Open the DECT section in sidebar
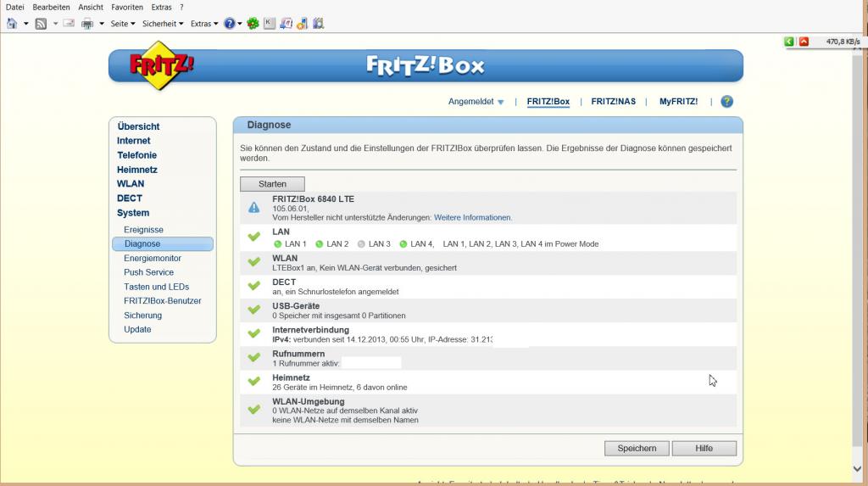Image resolution: width=868 pixels, height=486 pixels. 130,198
